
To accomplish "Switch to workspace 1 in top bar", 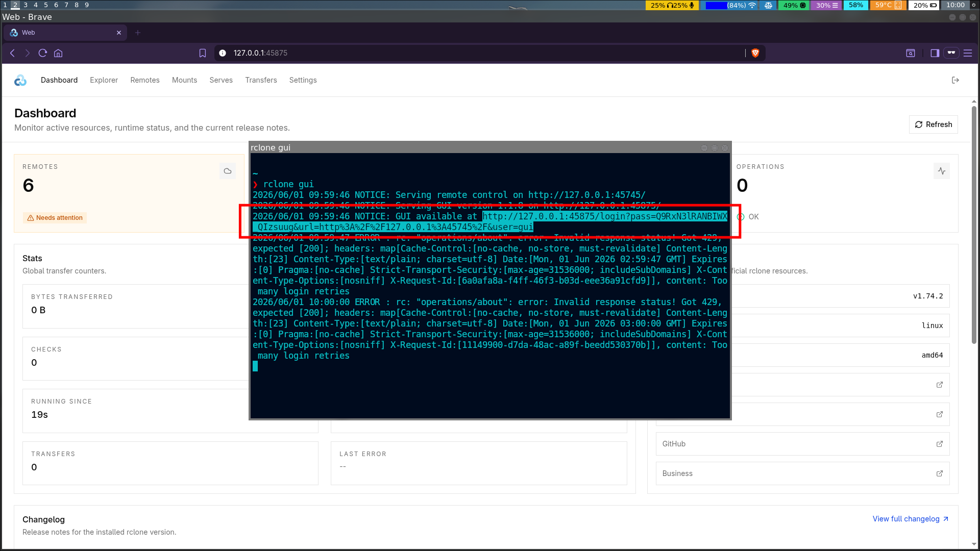I will pos(5,5).
